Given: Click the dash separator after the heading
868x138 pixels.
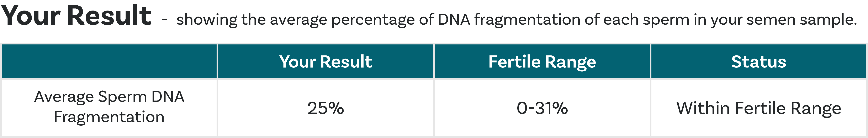Looking at the screenshot, I should [x=164, y=19].
